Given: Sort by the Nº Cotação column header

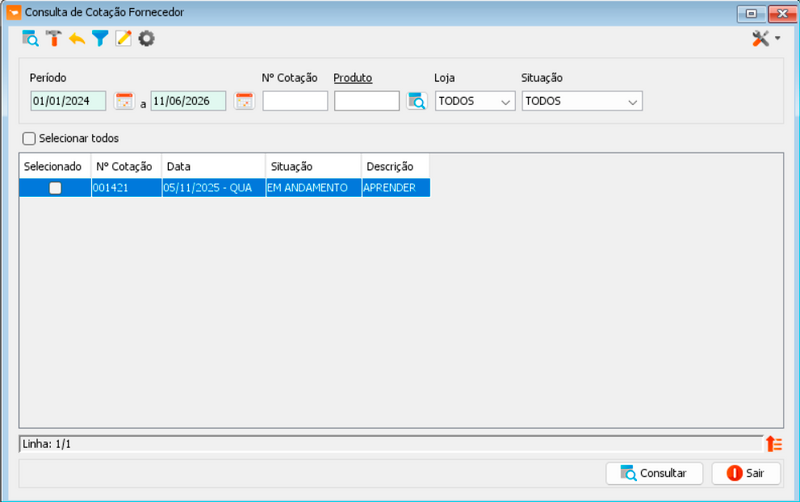Looking at the screenshot, I should [127, 166].
